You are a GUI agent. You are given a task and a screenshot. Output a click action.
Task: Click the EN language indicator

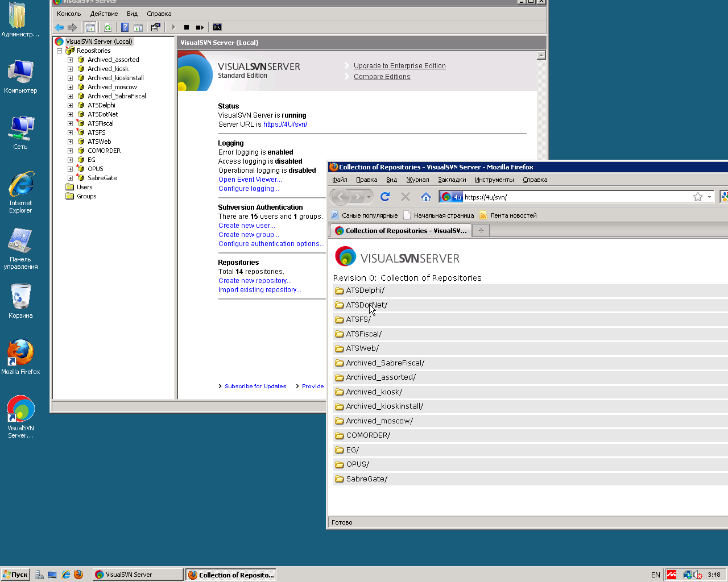[656, 575]
